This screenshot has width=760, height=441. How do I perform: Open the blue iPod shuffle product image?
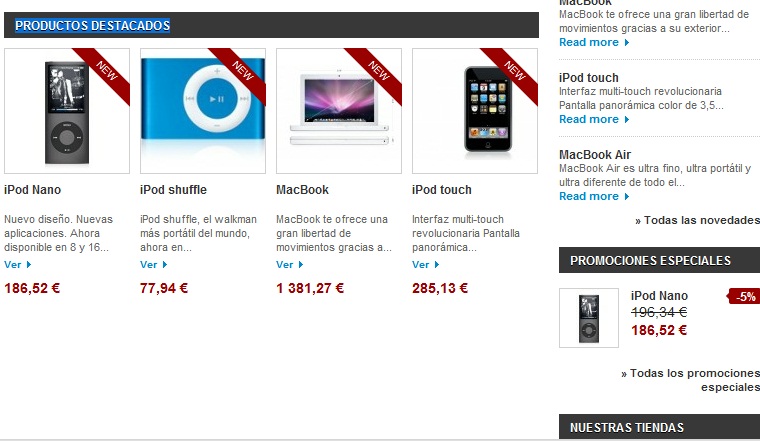203,111
